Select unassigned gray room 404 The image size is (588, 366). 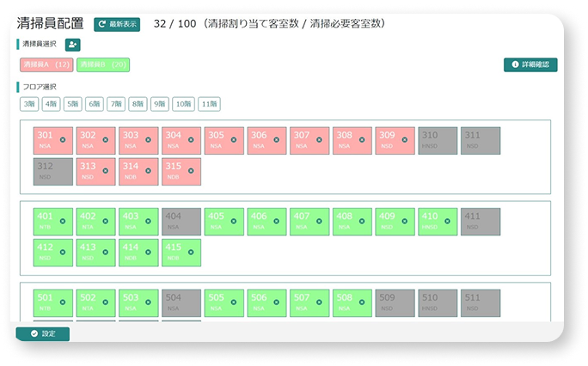pos(181,222)
